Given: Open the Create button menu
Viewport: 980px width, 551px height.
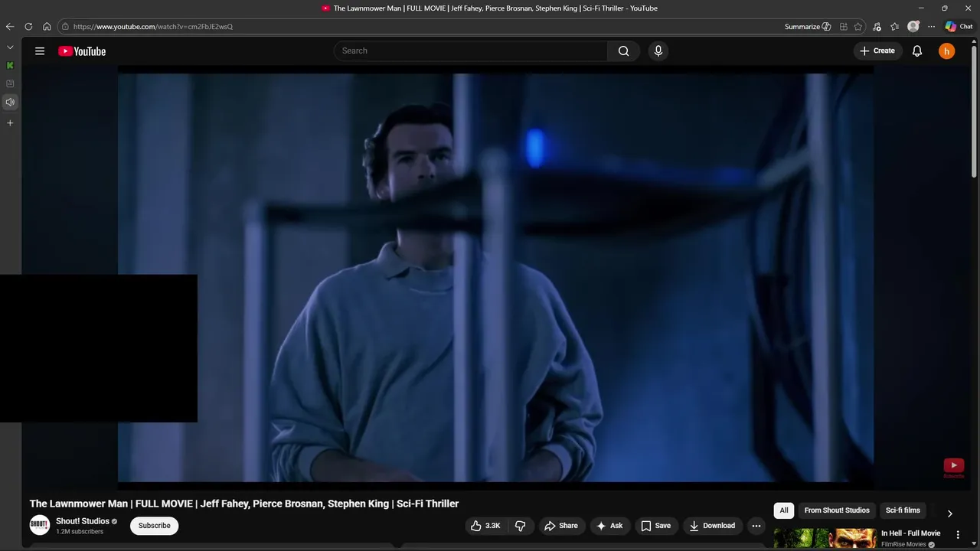Looking at the screenshot, I should (x=877, y=51).
